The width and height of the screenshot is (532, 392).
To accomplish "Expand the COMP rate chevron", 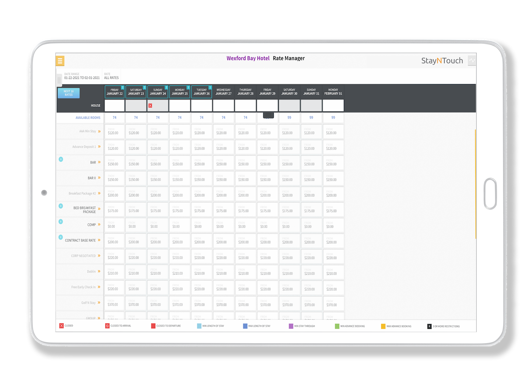I will (x=99, y=225).
